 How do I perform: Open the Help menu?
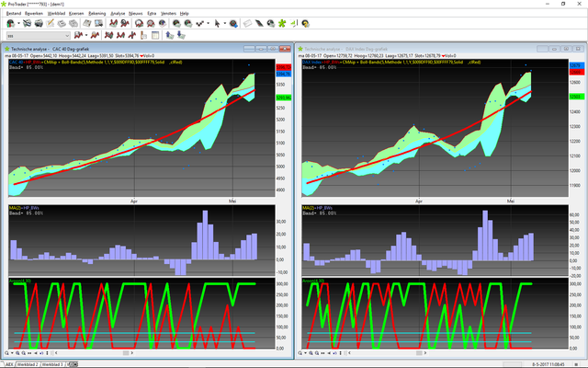184,13
